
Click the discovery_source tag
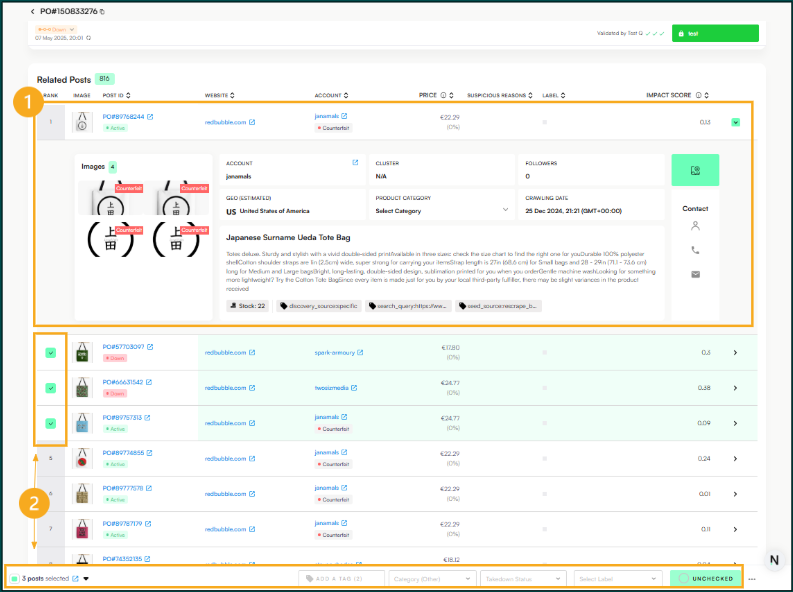tap(319, 306)
